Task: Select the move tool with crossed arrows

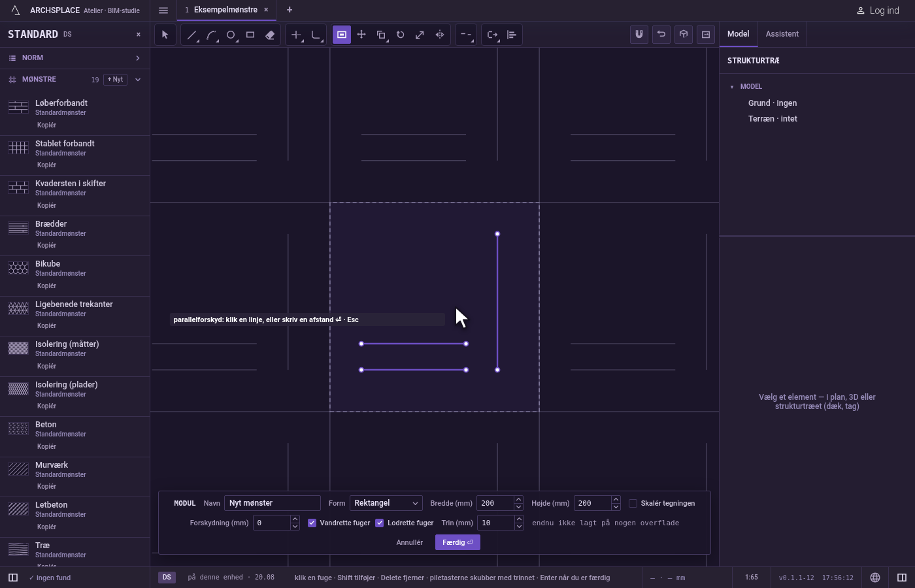Action: click(361, 35)
